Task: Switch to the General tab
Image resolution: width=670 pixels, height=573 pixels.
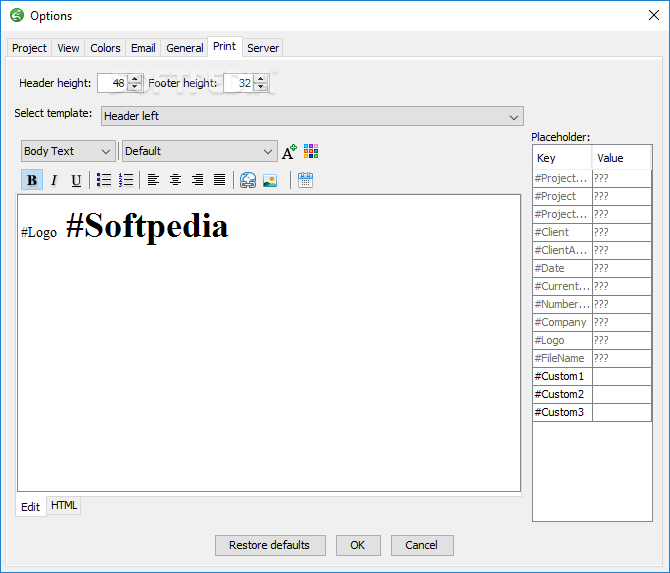Action: [x=185, y=48]
